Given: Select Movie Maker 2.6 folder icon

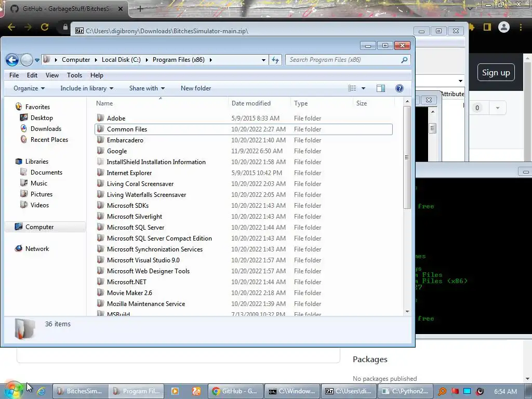Looking at the screenshot, I should tap(100, 292).
